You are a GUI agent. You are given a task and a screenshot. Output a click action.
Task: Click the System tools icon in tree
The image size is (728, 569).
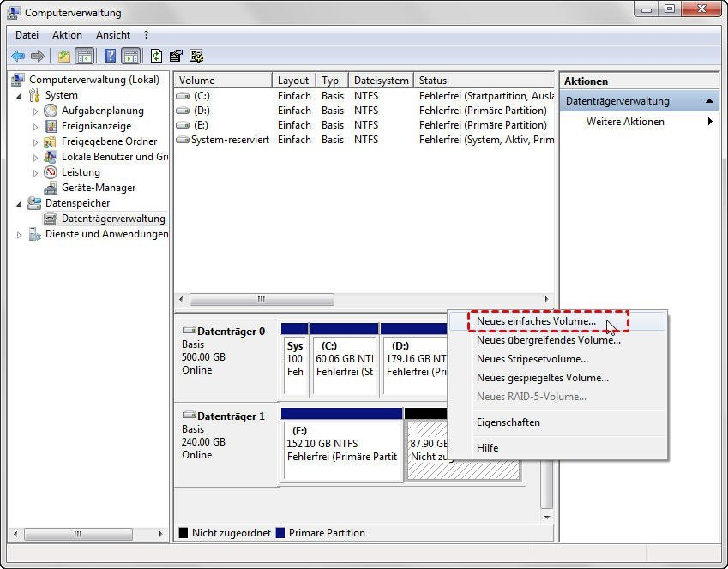(34, 95)
